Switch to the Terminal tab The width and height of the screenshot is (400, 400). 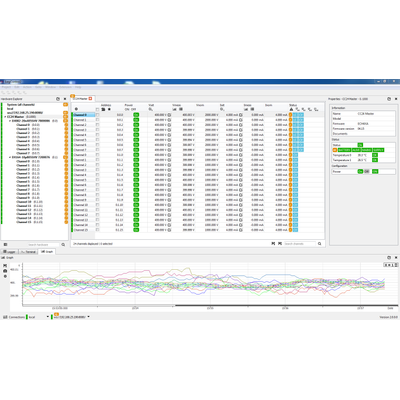(28, 252)
